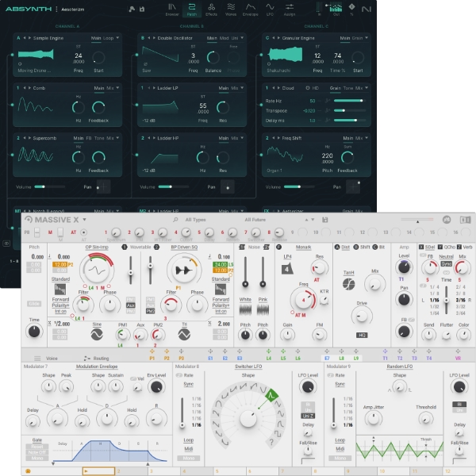The image size is (476, 476).
Task: Click the Massive X save disk icon
Action: pyautogui.click(x=324, y=220)
